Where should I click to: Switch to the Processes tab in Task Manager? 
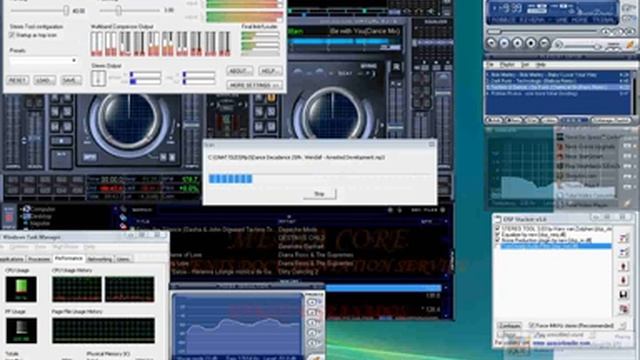click(x=39, y=259)
